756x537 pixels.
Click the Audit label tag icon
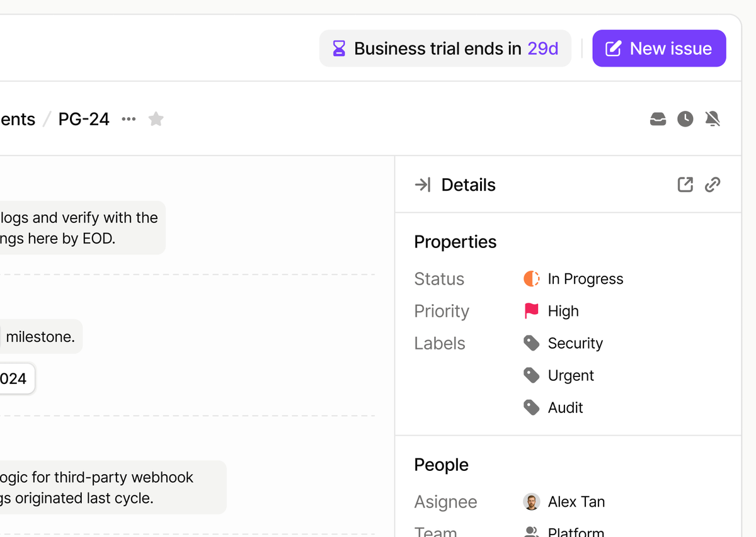click(x=532, y=407)
